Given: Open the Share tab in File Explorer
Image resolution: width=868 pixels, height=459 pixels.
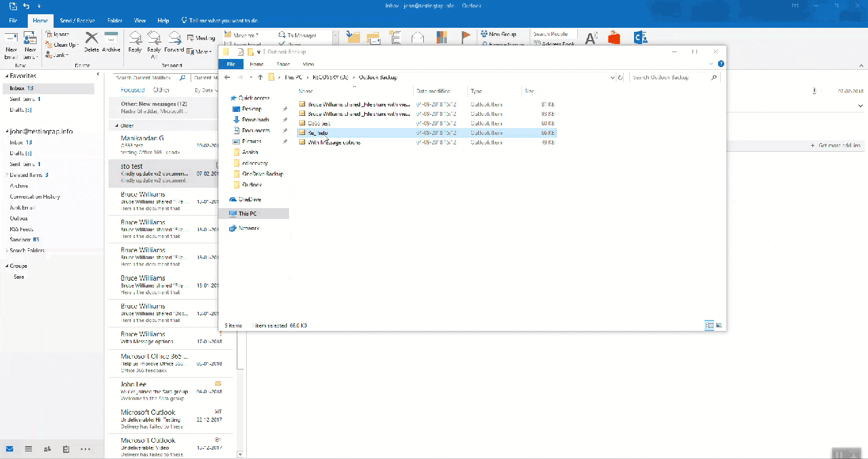Looking at the screenshot, I should click(x=283, y=64).
